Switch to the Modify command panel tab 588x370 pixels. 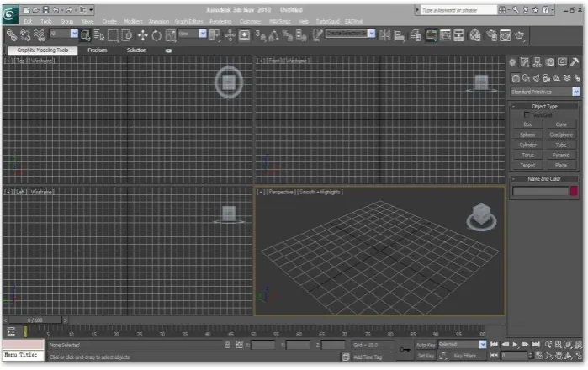click(x=525, y=62)
